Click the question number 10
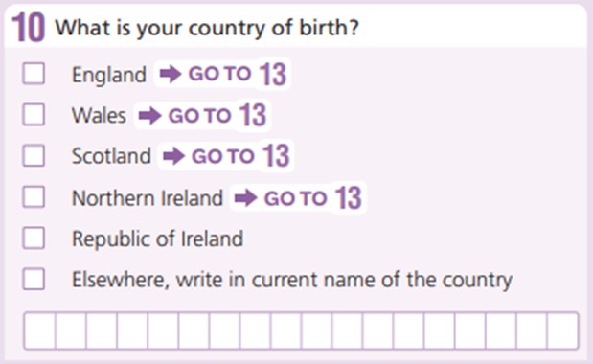The width and height of the screenshot is (593, 364). point(29,27)
